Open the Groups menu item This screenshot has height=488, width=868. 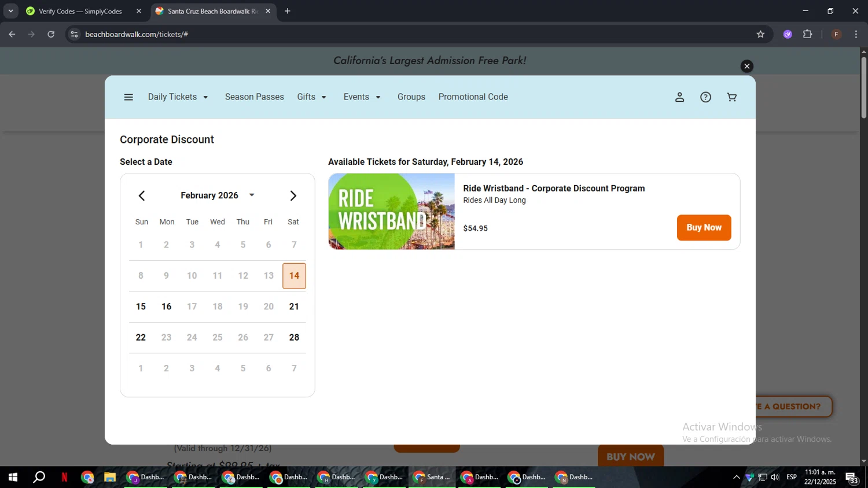pos(411,97)
